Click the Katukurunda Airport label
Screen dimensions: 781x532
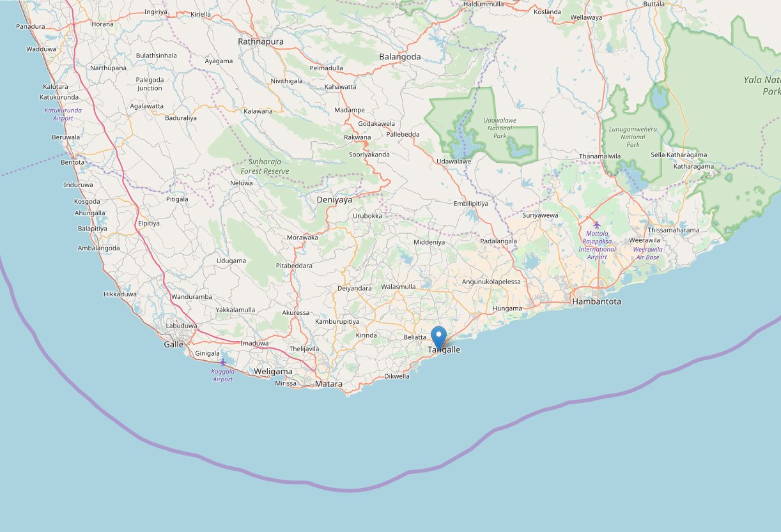point(63,114)
